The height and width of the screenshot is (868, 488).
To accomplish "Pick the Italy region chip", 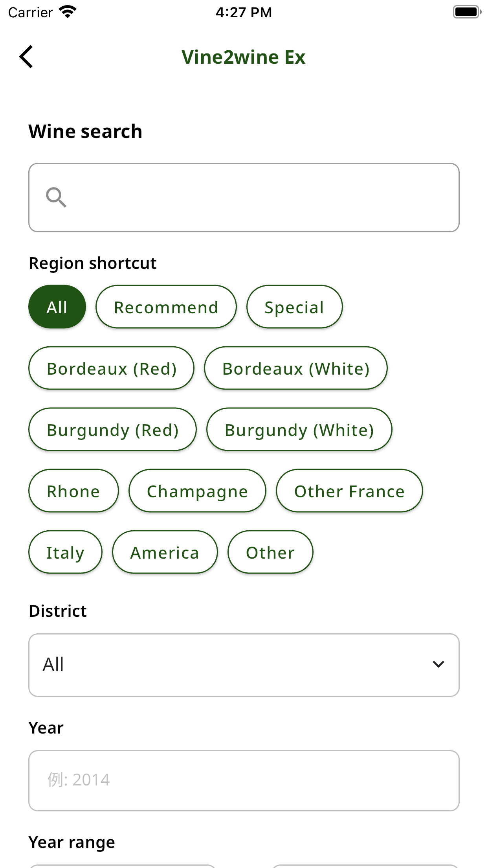I will [65, 552].
